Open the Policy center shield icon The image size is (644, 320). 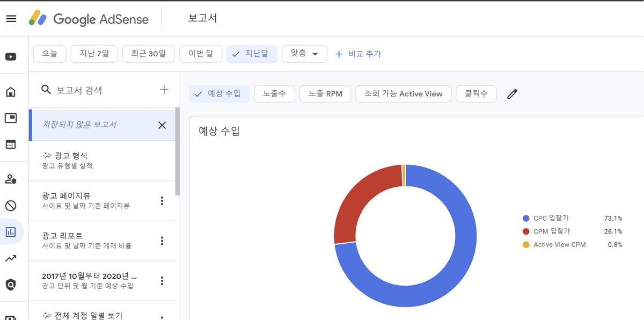11,285
